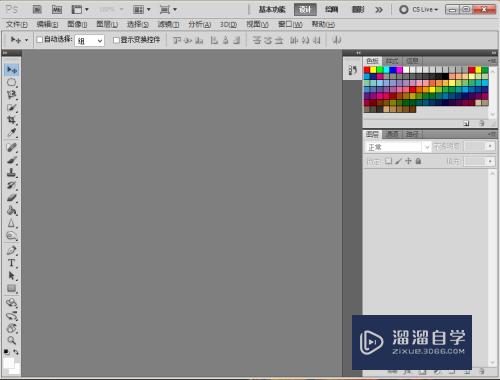Select the Eraser tool
Viewport: 500px width, 380px height.
coord(12,198)
